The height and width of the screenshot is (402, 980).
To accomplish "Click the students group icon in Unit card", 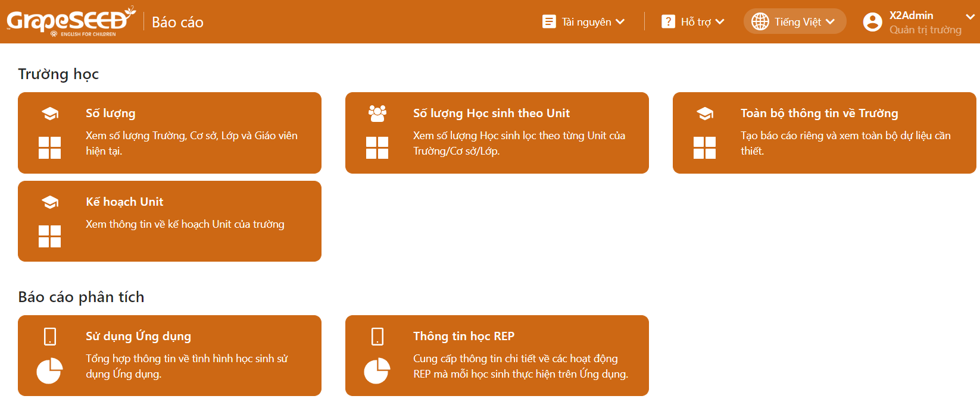I will pos(377,113).
